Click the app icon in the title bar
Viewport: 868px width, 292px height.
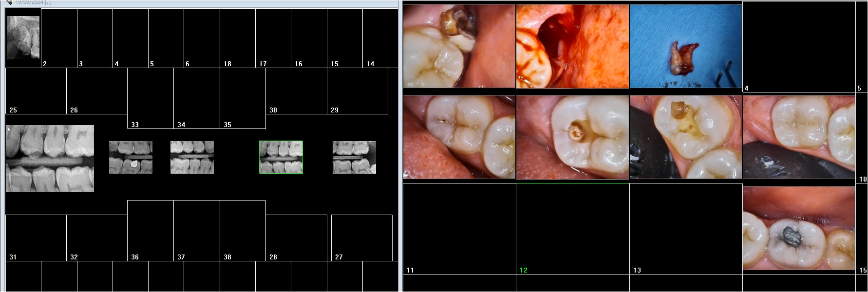coord(8,2)
